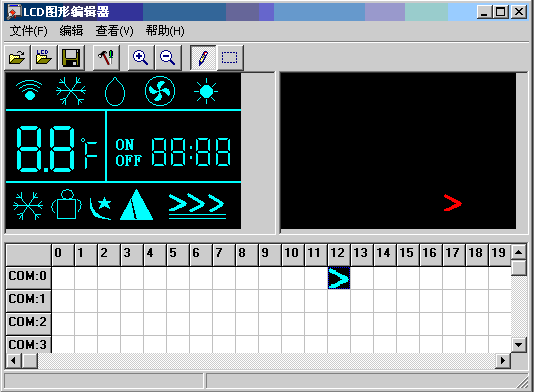Image resolution: width=534 pixels, height=392 pixels.
Task: Click the fan icon in LCD image
Action: click(160, 91)
